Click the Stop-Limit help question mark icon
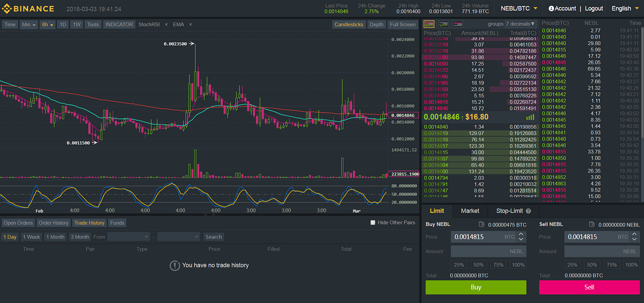 528,211
